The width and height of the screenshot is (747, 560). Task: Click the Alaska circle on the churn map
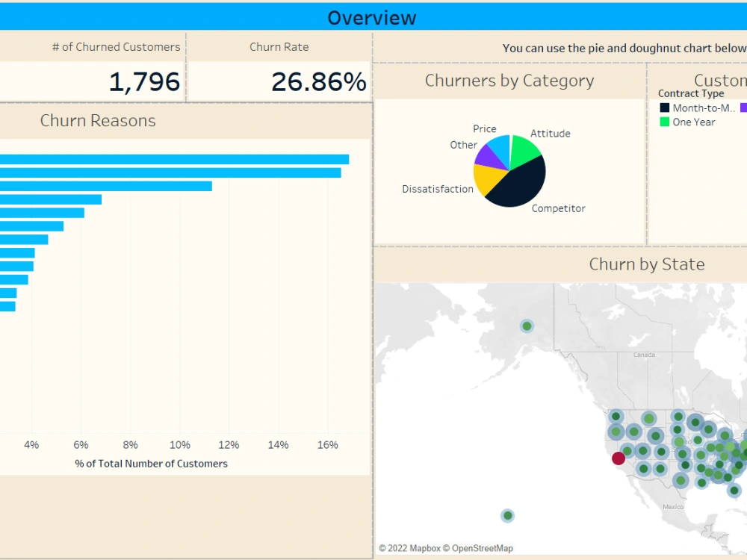[526, 326]
